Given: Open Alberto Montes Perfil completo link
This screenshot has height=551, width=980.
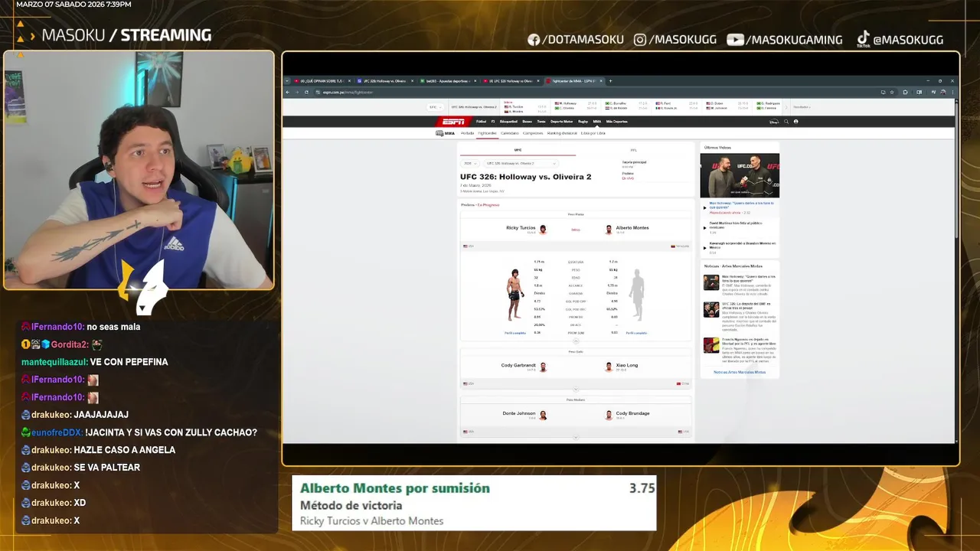Looking at the screenshot, I should pyautogui.click(x=636, y=333).
